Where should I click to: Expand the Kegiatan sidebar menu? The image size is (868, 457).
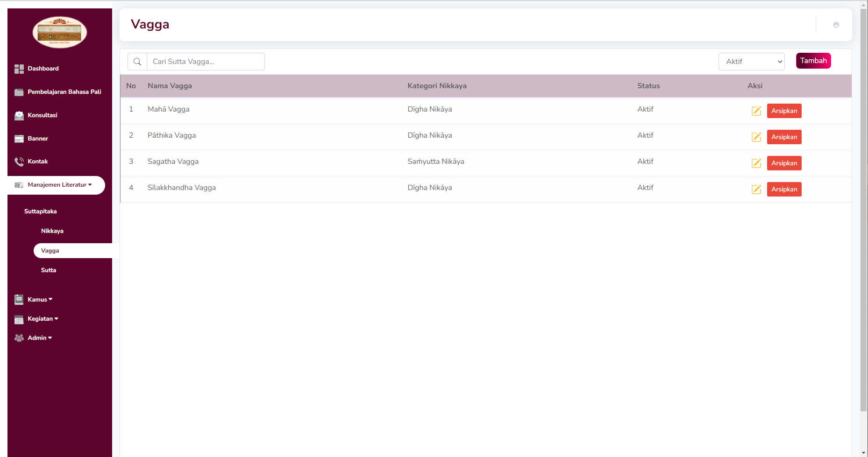click(43, 319)
